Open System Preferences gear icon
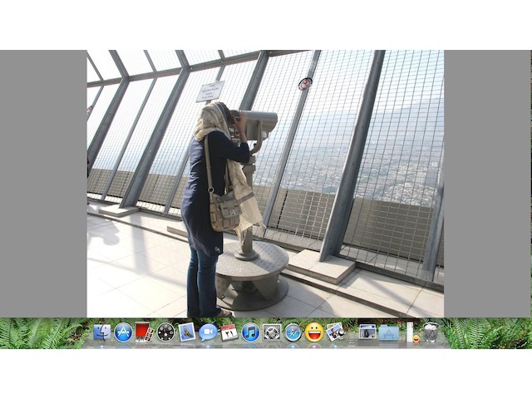Image resolution: width=532 pixels, height=399 pixels. click(x=272, y=332)
